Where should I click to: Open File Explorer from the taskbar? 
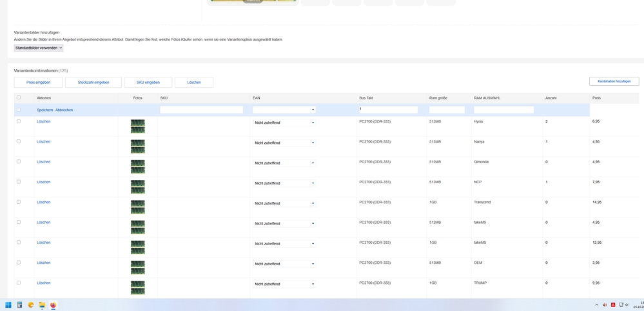pyautogui.click(x=42, y=305)
